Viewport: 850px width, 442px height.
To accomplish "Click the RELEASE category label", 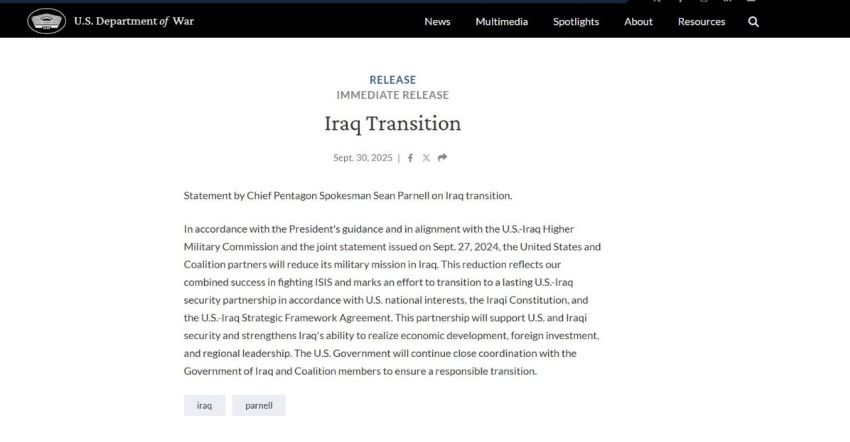I will coord(392,80).
